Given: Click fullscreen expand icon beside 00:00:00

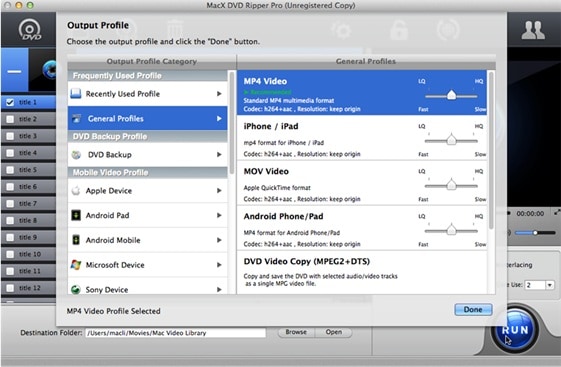Looking at the screenshot, I should click(557, 212).
